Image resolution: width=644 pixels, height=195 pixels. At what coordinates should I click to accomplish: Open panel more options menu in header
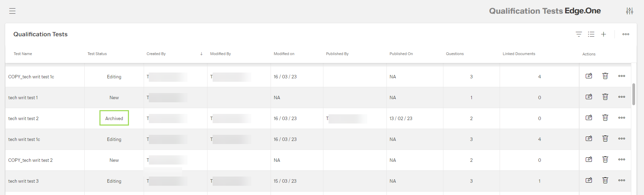click(626, 34)
